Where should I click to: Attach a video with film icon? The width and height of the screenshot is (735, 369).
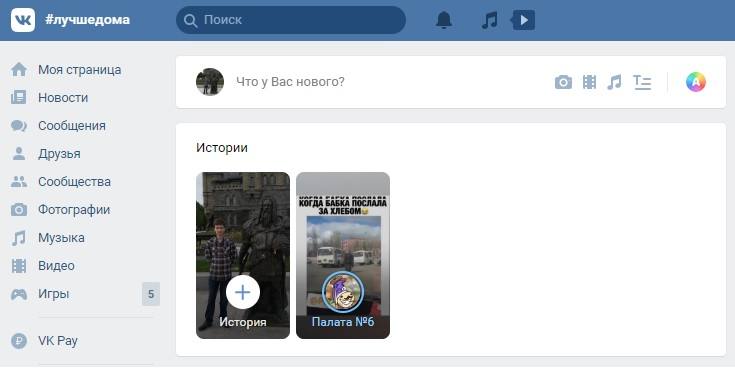[589, 82]
